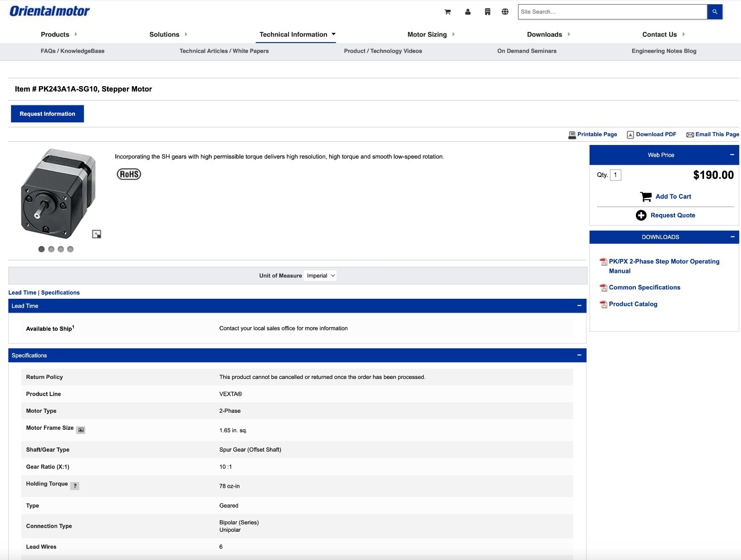
Task: Collapse the Specifications section
Action: point(579,355)
